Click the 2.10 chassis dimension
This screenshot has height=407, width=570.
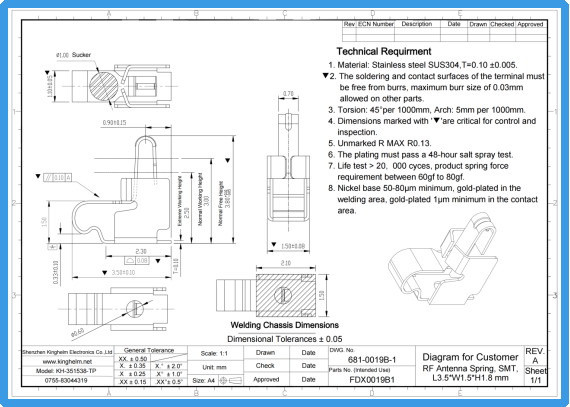[286, 263]
